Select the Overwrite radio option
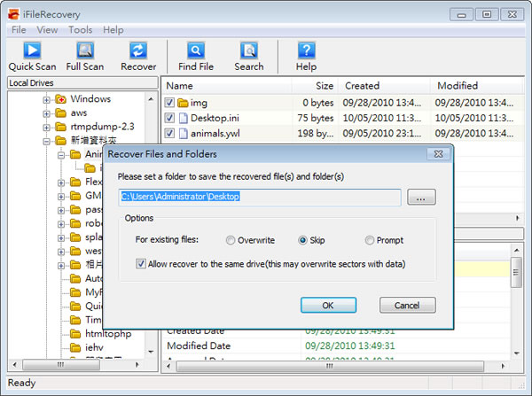 [x=231, y=240]
